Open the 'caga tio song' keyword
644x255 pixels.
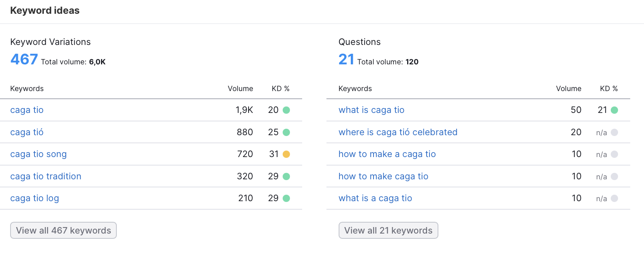pos(39,154)
